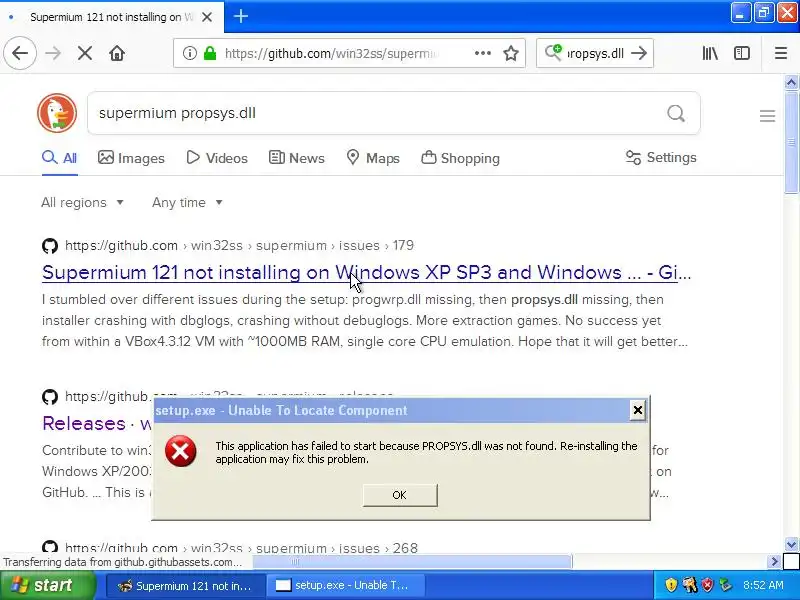This screenshot has height=600, width=800.
Task: Show site information icon in address bar
Action: pyautogui.click(x=189, y=53)
